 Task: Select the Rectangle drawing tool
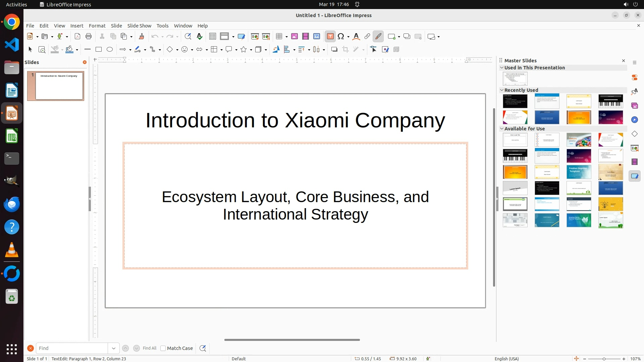99,50
